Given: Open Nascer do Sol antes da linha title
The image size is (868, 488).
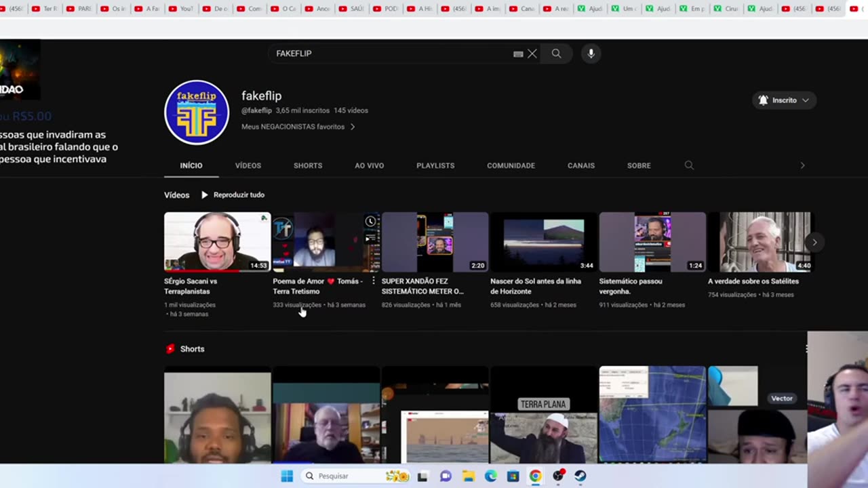Looking at the screenshot, I should click(536, 286).
